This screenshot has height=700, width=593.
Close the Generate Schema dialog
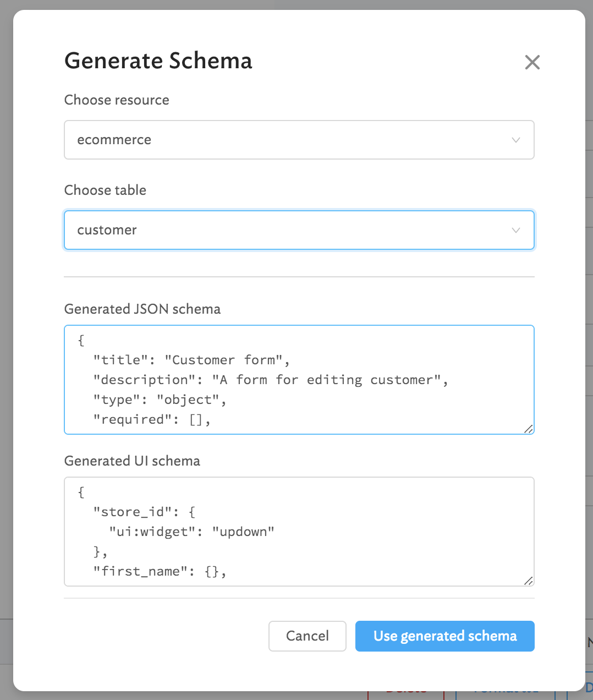[x=532, y=62]
